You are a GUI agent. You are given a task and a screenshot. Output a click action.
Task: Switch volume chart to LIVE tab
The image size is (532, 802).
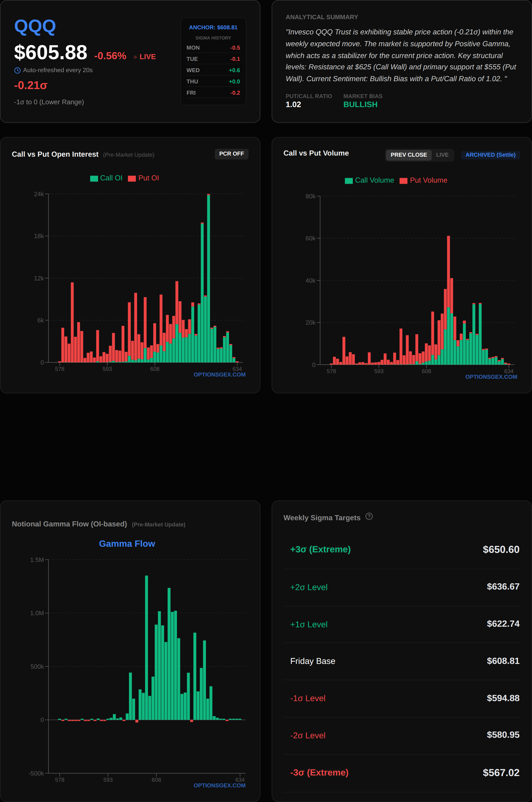pyautogui.click(x=442, y=155)
